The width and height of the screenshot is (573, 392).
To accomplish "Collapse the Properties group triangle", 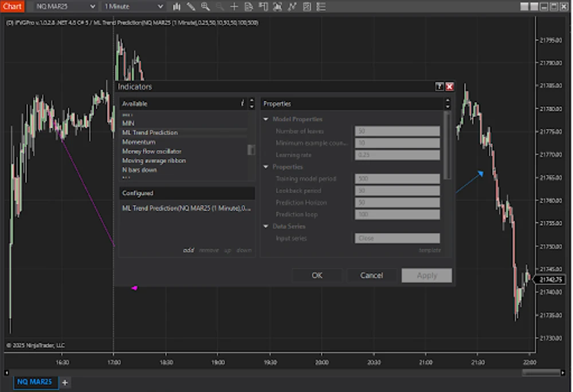I will pyautogui.click(x=266, y=167).
